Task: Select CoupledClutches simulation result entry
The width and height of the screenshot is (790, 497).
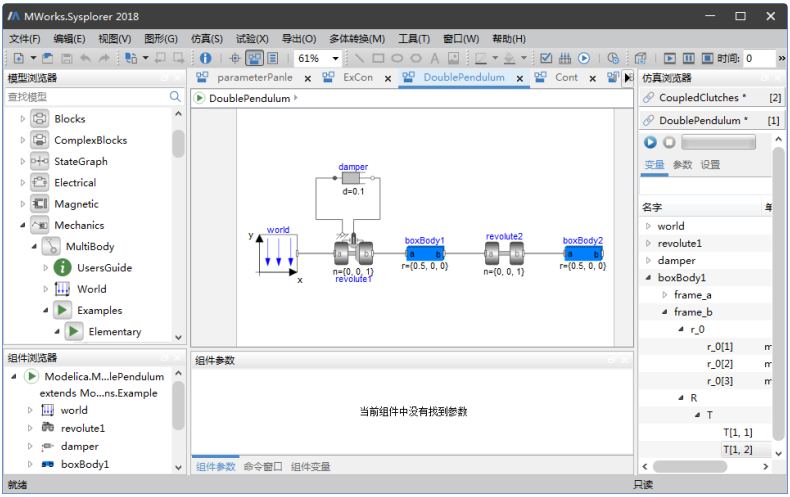Action: (x=702, y=98)
